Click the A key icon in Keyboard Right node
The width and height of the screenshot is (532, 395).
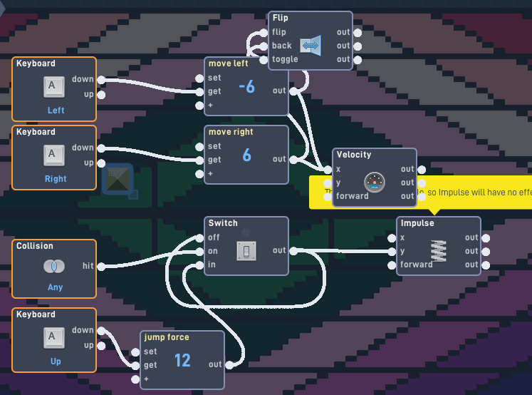(54, 155)
